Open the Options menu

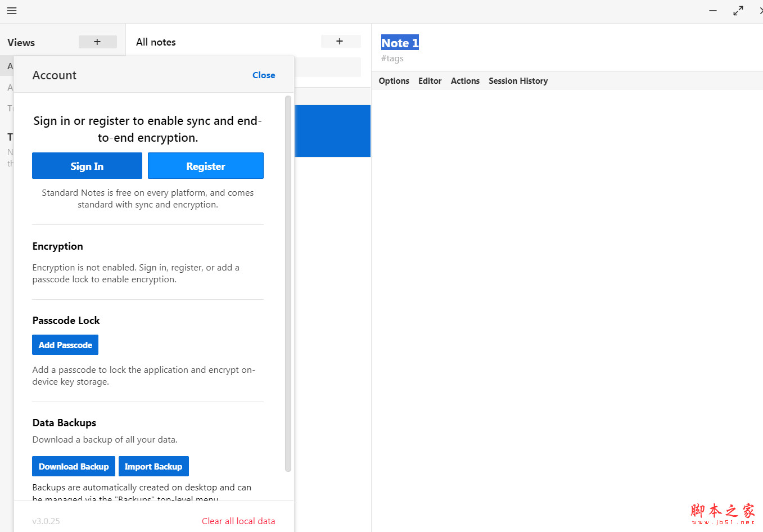coord(394,81)
